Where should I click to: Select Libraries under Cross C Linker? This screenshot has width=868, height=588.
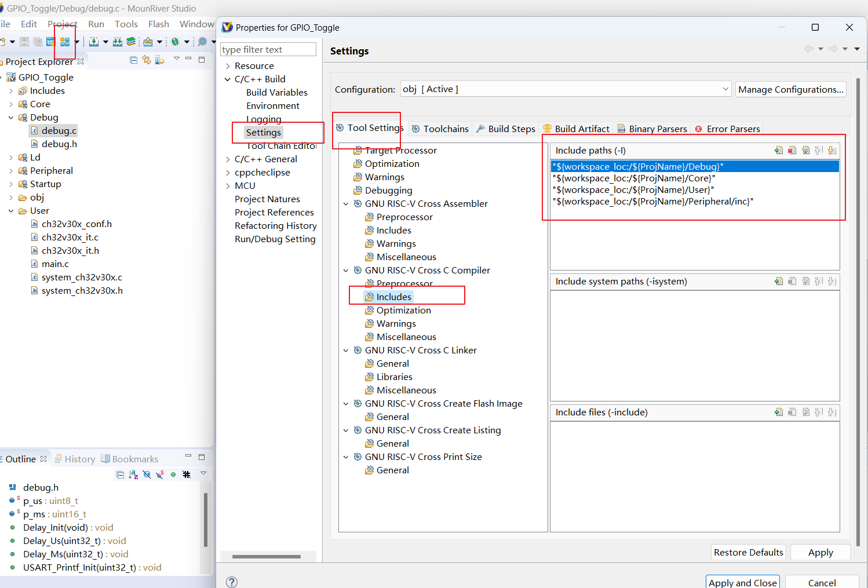click(x=394, y=377)
